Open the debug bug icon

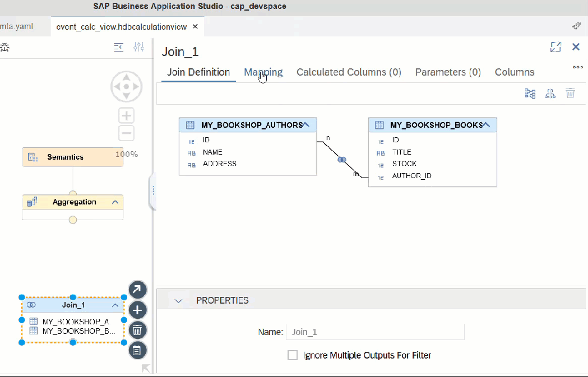(x=4, y=48)
